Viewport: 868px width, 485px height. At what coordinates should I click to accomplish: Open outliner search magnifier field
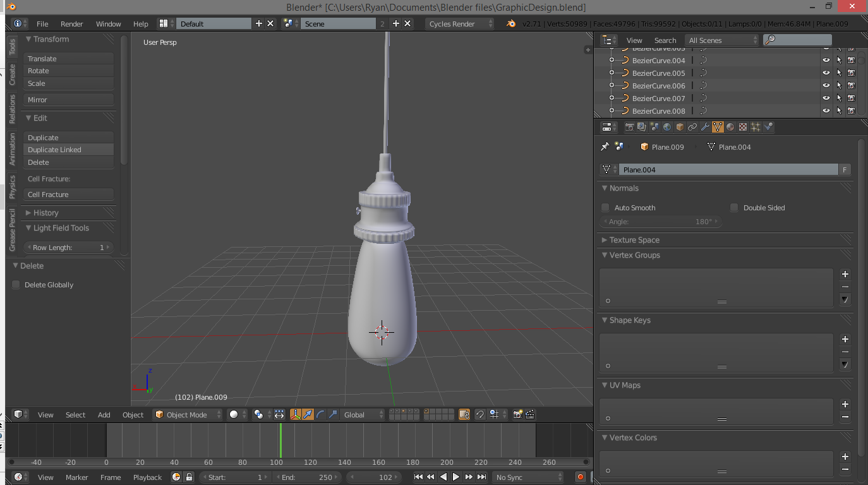797,40
